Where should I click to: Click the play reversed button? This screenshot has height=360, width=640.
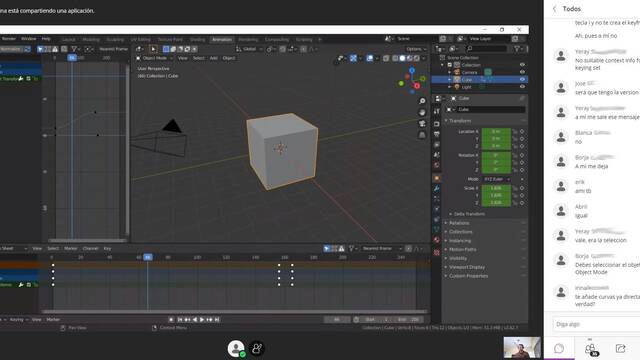(195, 320)
